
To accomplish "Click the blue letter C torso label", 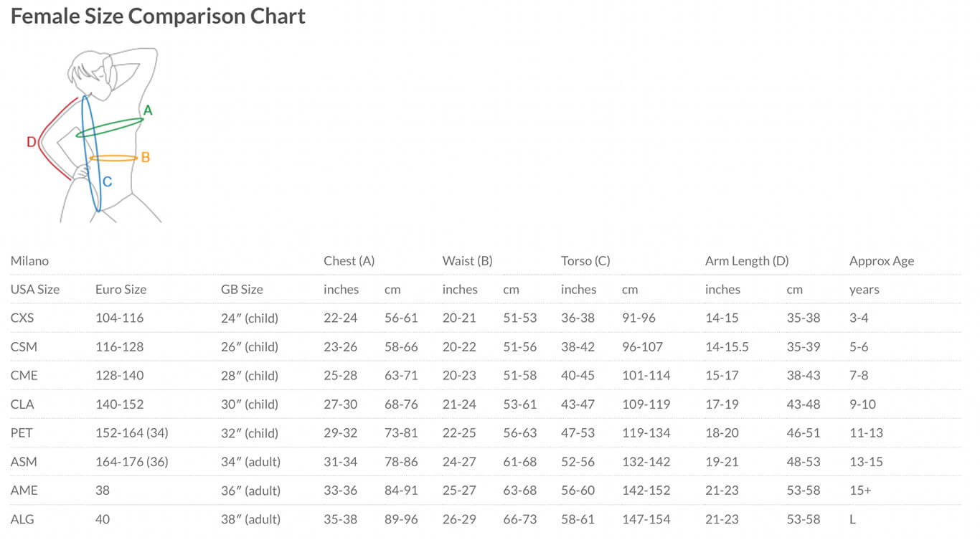I will [x=107, y=182].
